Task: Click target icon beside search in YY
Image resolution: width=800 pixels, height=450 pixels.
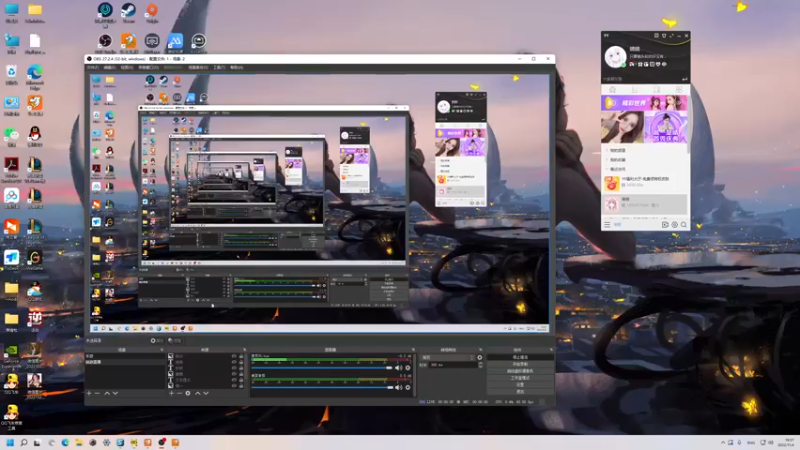Action: point(674,224)
